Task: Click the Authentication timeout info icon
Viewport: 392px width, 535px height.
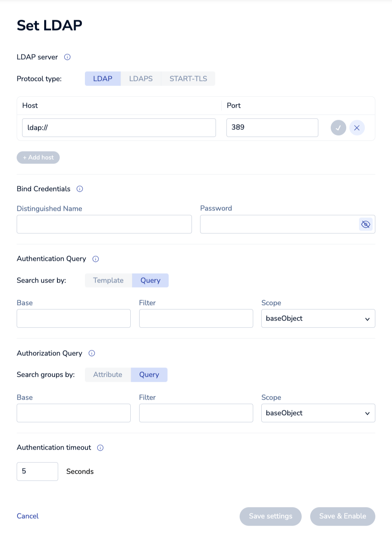Action: tap(100, 448)
